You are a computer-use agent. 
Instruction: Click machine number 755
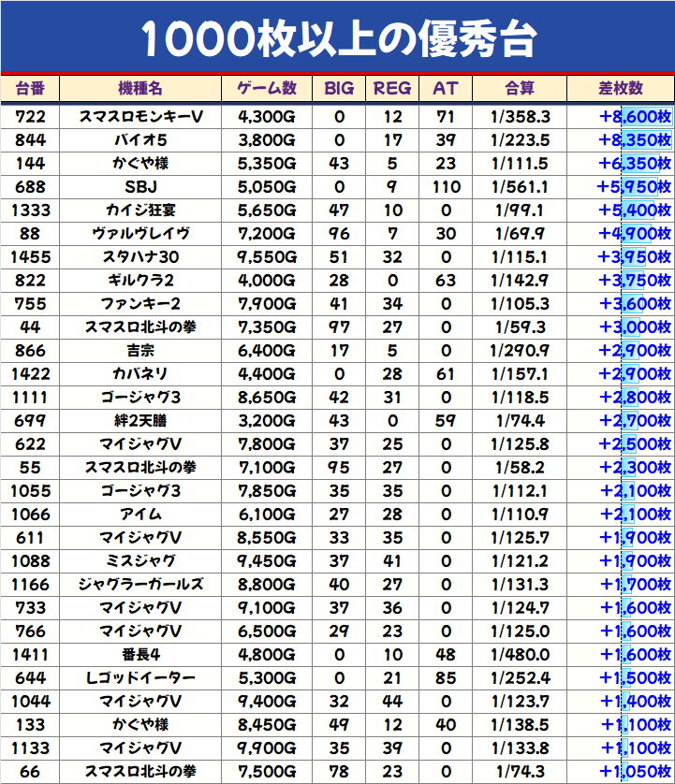[x=30, y=303]
